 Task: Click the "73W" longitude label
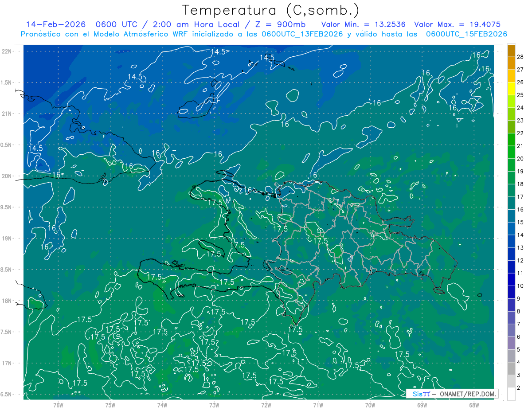tap(214, 405)
